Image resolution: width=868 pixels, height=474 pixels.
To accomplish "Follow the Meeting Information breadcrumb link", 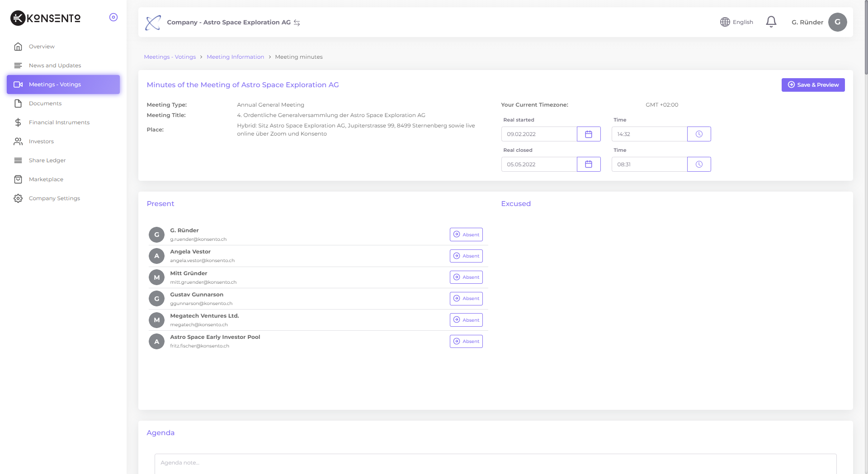I will 235,57.
